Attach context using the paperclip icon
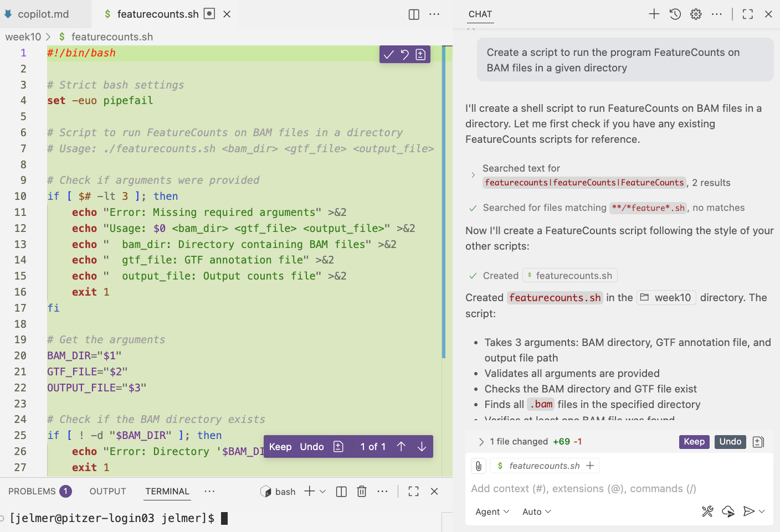This screenshot has width=780, height=532. pyautogui.click(x=478, y=466)
